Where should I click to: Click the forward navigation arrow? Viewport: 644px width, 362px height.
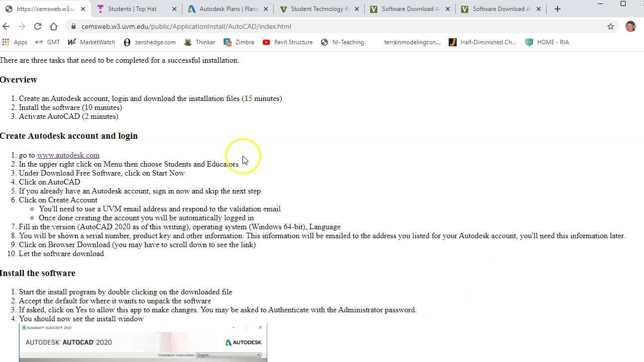(x=22, y=26)
